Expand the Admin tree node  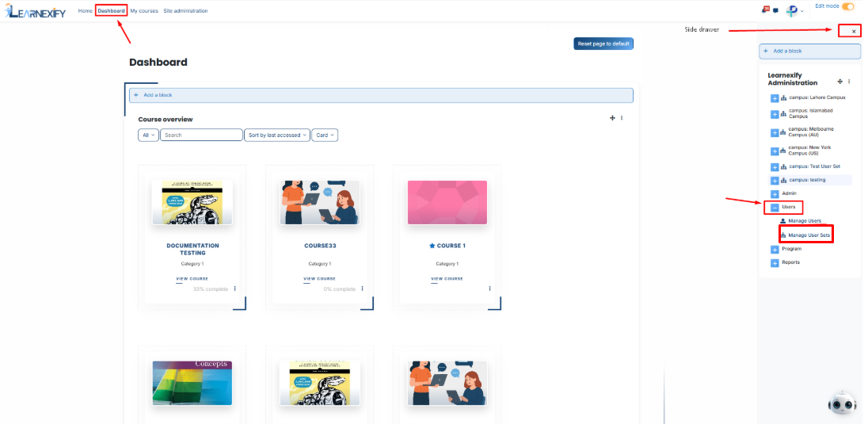(775, 194)
